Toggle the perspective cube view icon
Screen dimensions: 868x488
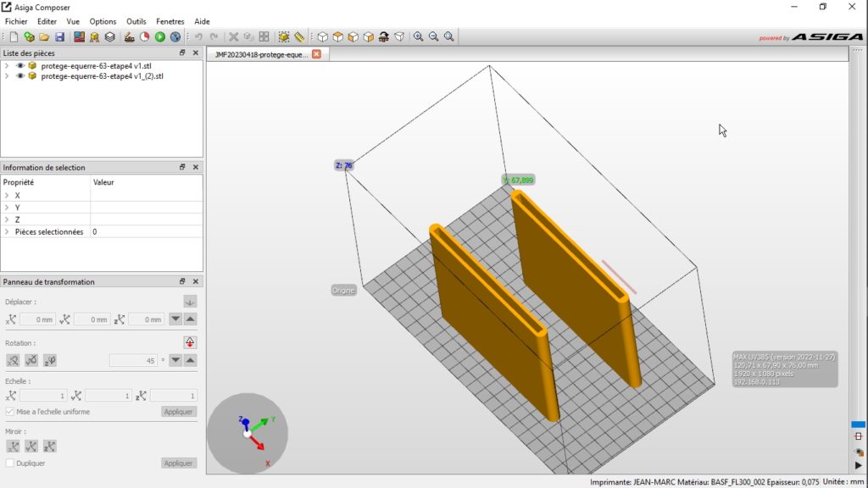point(399,37)
